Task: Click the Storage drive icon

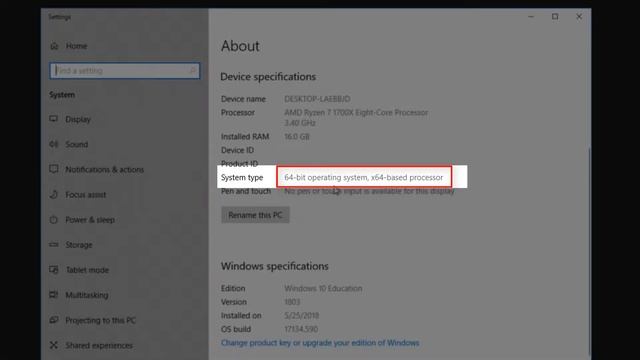Action: pos(54,244)
